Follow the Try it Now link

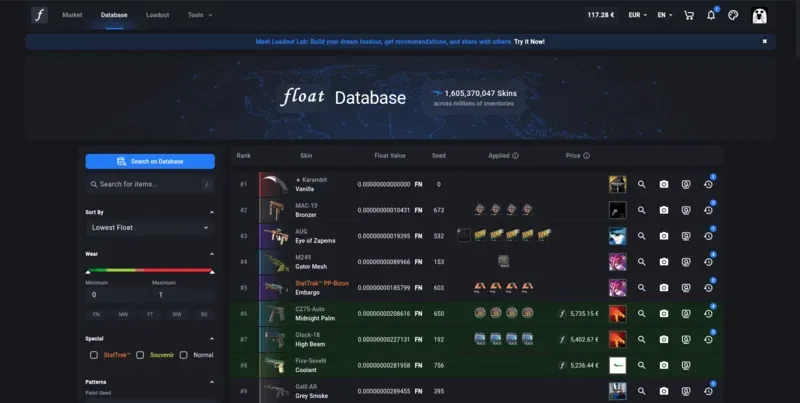(x=529, y=42)
